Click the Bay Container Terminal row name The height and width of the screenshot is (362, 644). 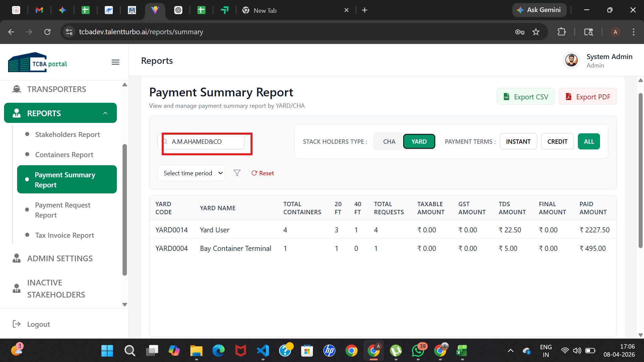(236, 248)
